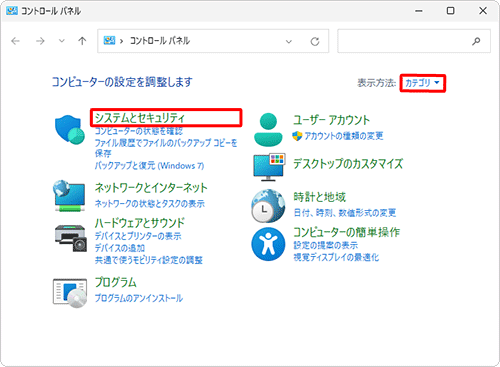
Task: Click コントロール パネル breadcrumb in address bar
Action: click(160, 41)
